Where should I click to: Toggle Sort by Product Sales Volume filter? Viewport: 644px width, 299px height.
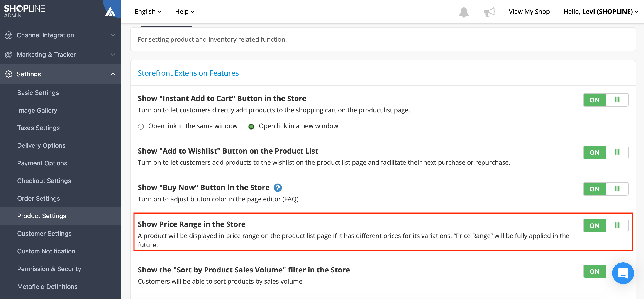click(598, 271)
